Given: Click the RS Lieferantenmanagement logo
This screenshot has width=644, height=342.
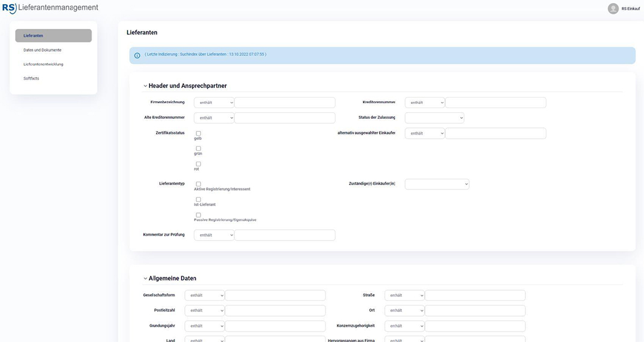Looking at the screenshot, I should (x=49, y=8).
